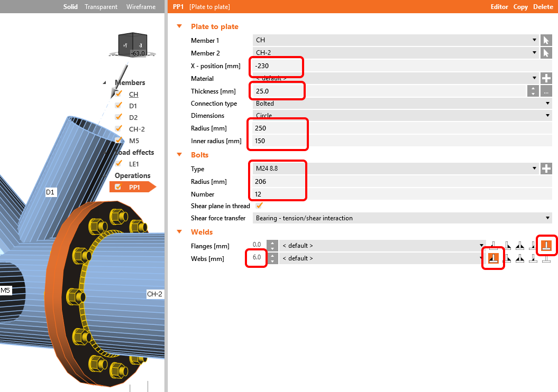Image resolution: width=558 pixels, height=392 pixels.
Task: Increase Webs weld size with the stepper
Action: pyautogui.click(x=272, y=256)
